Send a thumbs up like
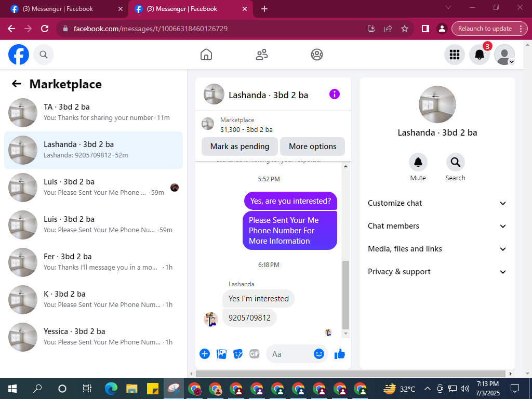Screen dimensions: 532x399 point(340,354)
